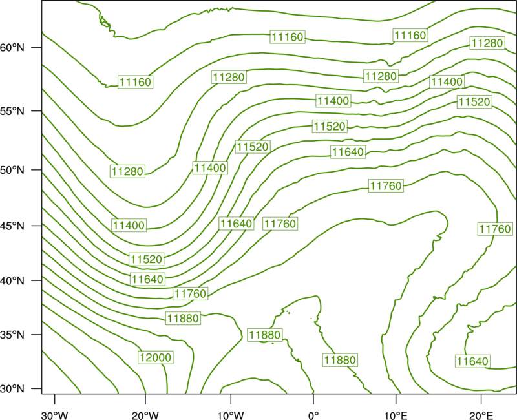The image size is (517, 420).
Task: Click the 30°N latitude axis label
Action: pyautogui.click(x=12, y=389)
